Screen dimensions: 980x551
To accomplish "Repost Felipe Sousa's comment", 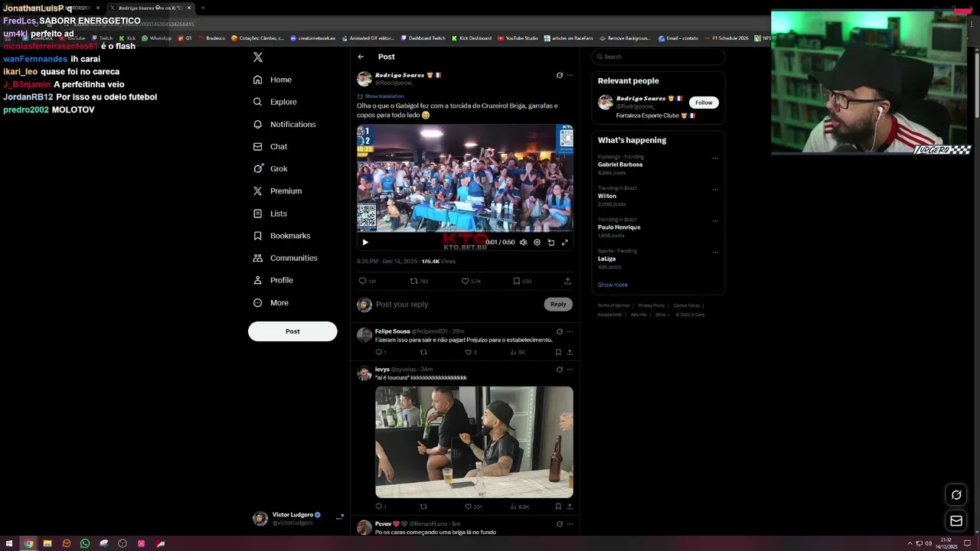I will coord(423,352).
